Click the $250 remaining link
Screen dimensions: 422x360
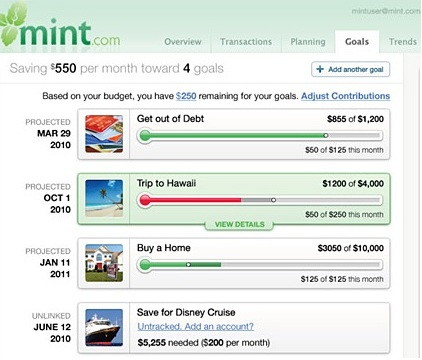[186, 96]
